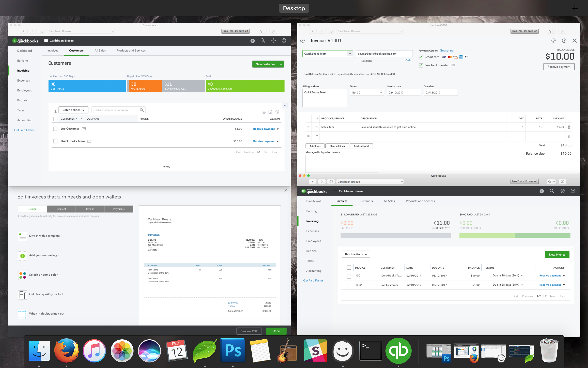Toggle select-all checkbox in invoice list header
588x368 pixels.
coord(349,268)
